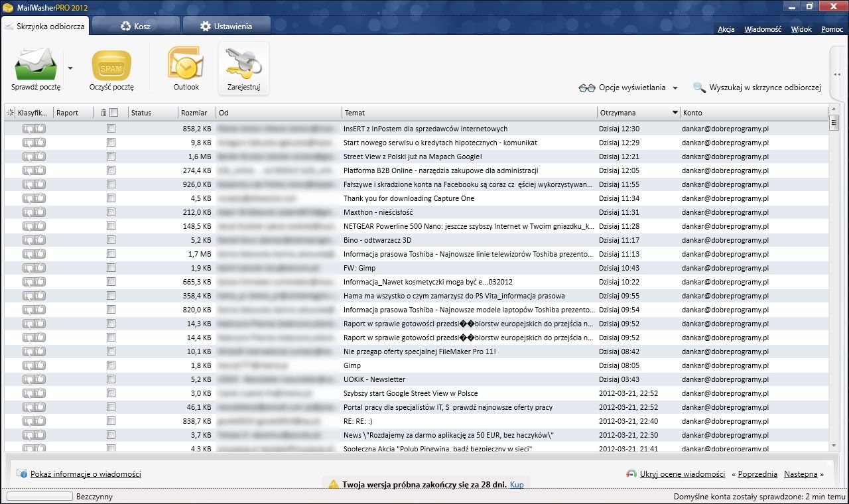Check delete box for Bino - odtwarzacz 3D email
This screenshot has height=504, width=849.
tap(111, 240)
